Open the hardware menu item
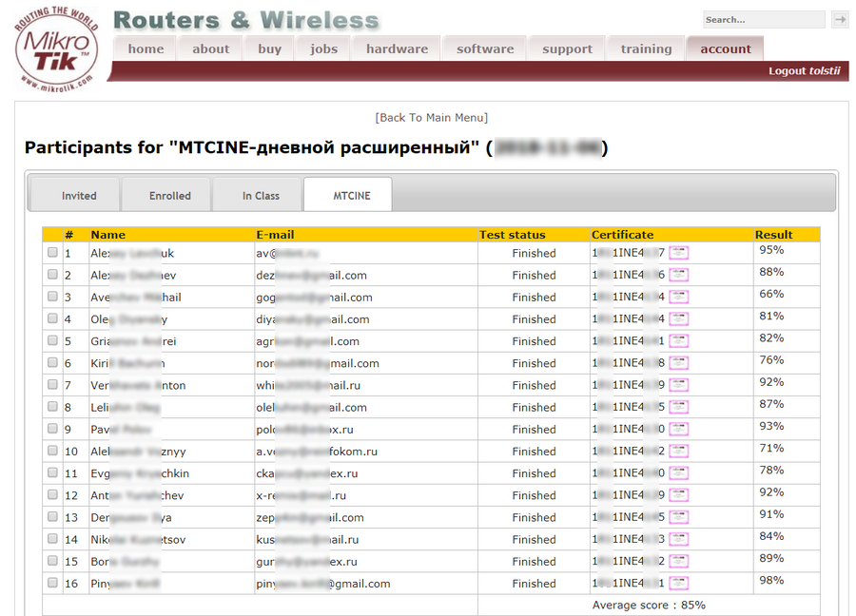856x616 pixels. (x=397, y=48)
